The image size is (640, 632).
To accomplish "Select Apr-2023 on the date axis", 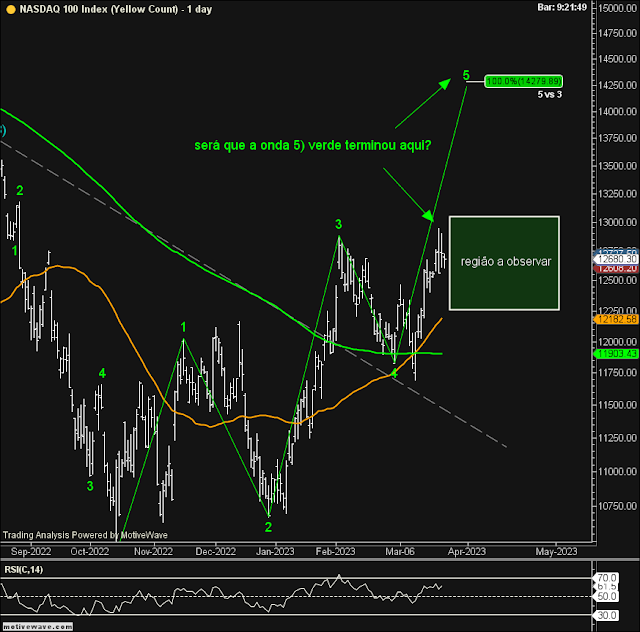I will pyautogui.click(x=467, y=552).
